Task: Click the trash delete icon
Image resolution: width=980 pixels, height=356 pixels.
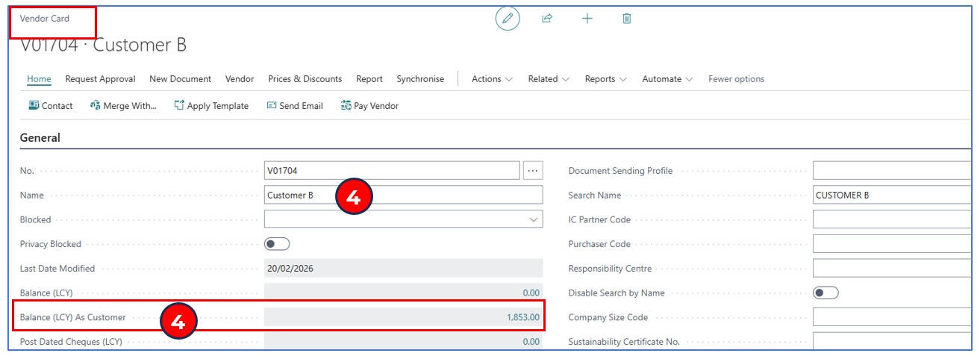Action: click(627, 19)
